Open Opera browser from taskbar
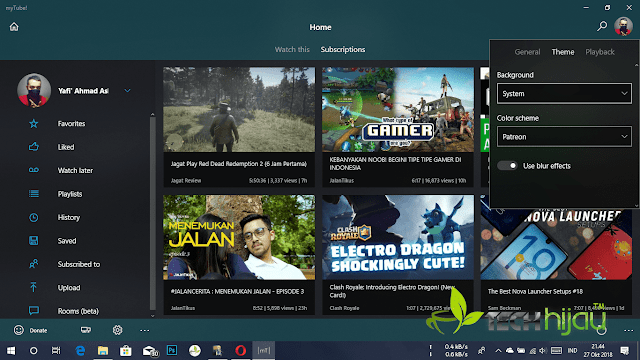This screenshot has width=640, height=360. (x=240, y=351)
